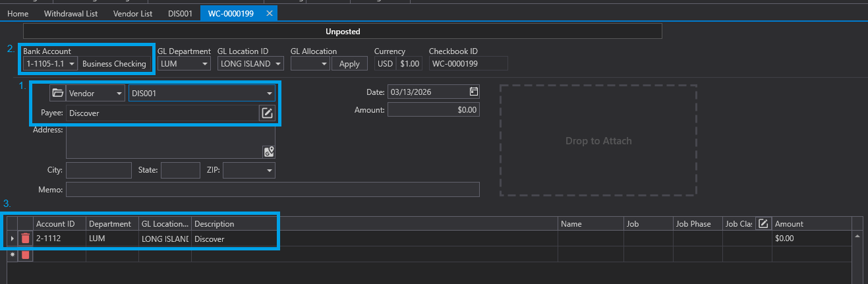This screenshot has height=284, width=868.
Task: Click the edit icon in Payee field
Action: pos(267,113)
